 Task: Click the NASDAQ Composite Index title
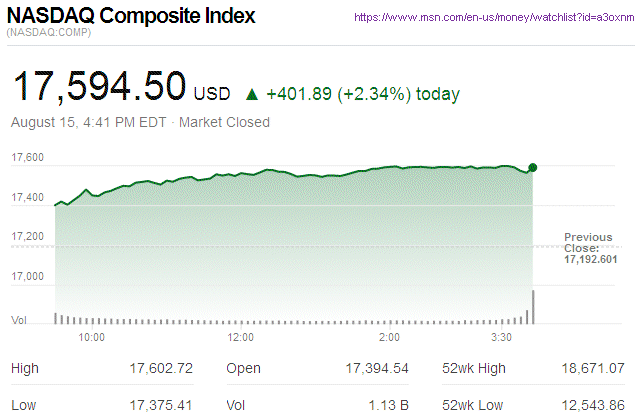tap(131, 17)
